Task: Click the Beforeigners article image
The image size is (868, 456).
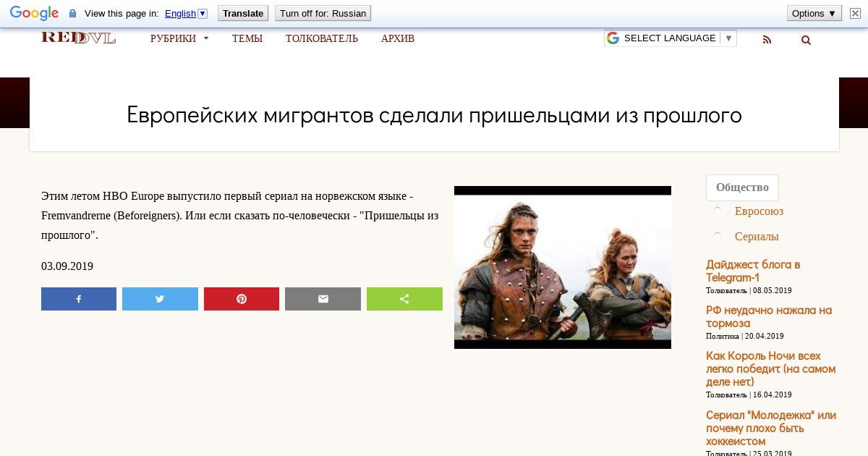Action: point(563,267)
